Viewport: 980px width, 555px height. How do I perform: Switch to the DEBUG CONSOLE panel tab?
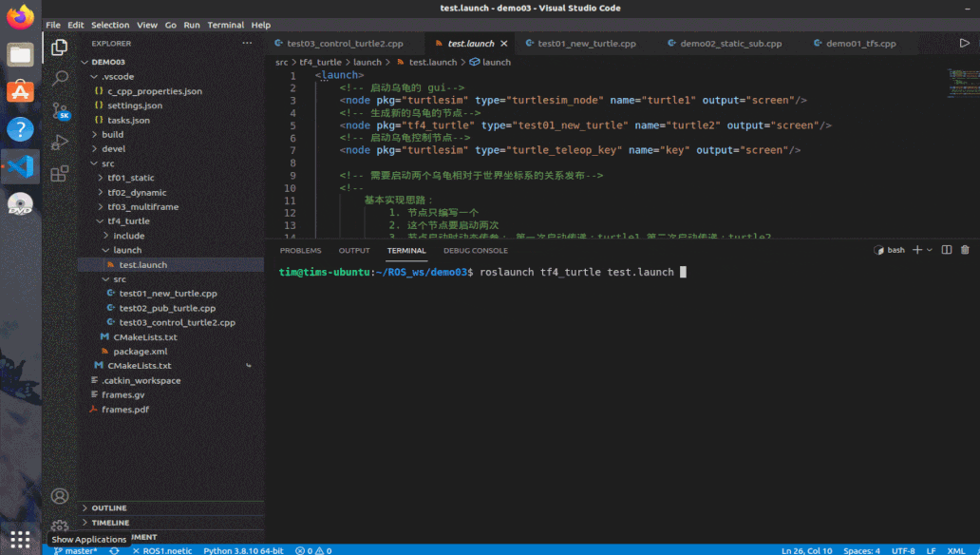pos(475,251)
